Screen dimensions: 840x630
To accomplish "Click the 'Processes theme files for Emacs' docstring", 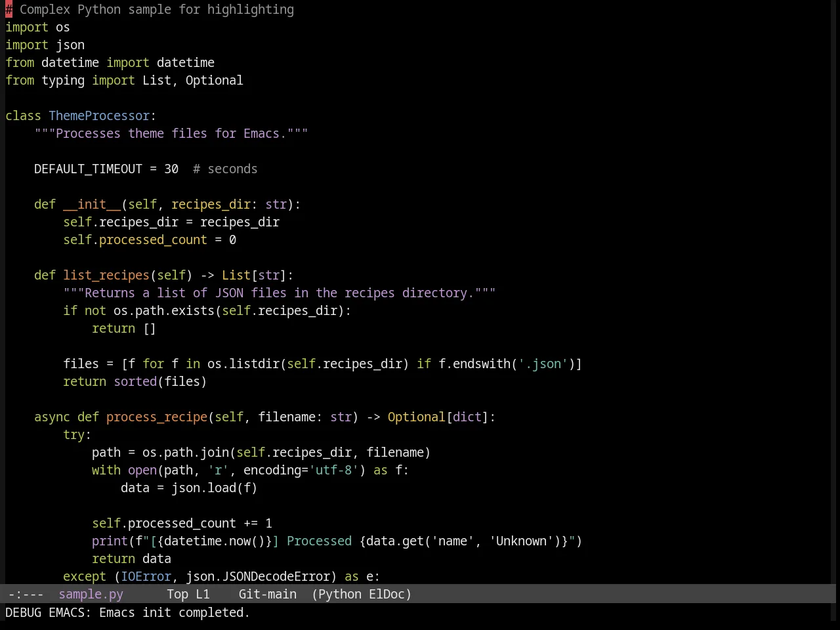I will coord(171,133).
